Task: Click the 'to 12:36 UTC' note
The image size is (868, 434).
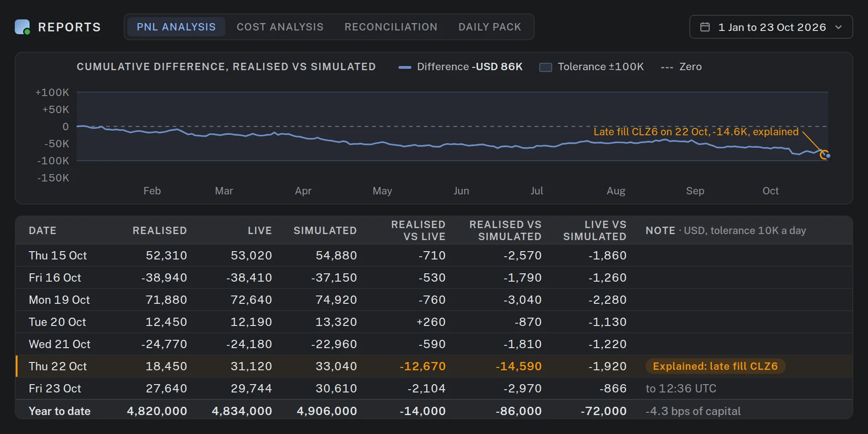Action: click(681, 388)
